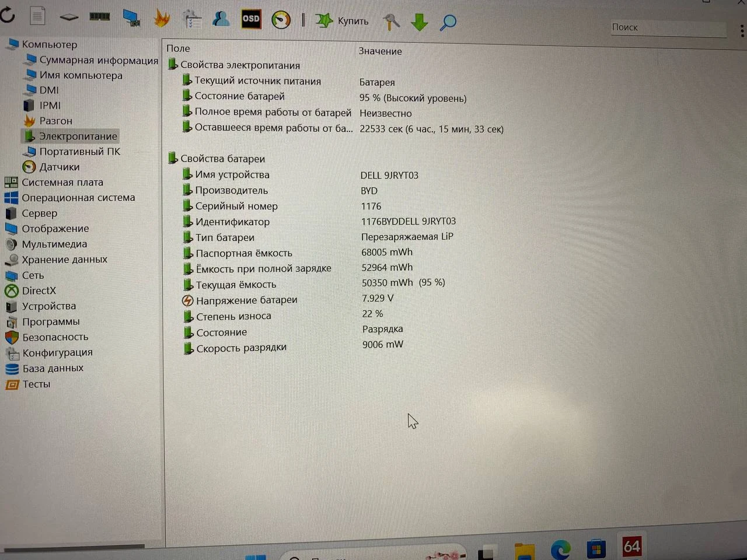Screen dimensions: 747x560
Task: Click the Свойства батареи group header
Action: pos(217,158)
